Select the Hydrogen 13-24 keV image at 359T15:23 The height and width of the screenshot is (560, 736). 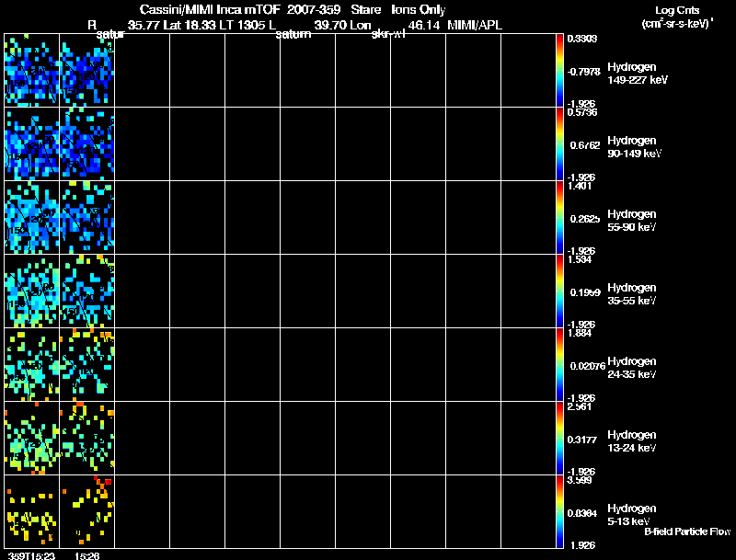tap(32, 438)
